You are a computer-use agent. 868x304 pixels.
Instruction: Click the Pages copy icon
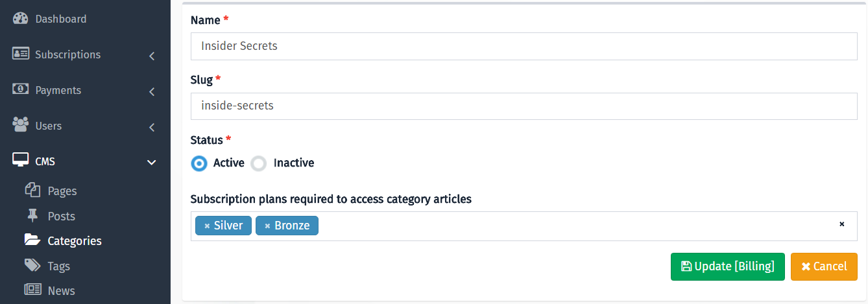(x=32, y=190)
